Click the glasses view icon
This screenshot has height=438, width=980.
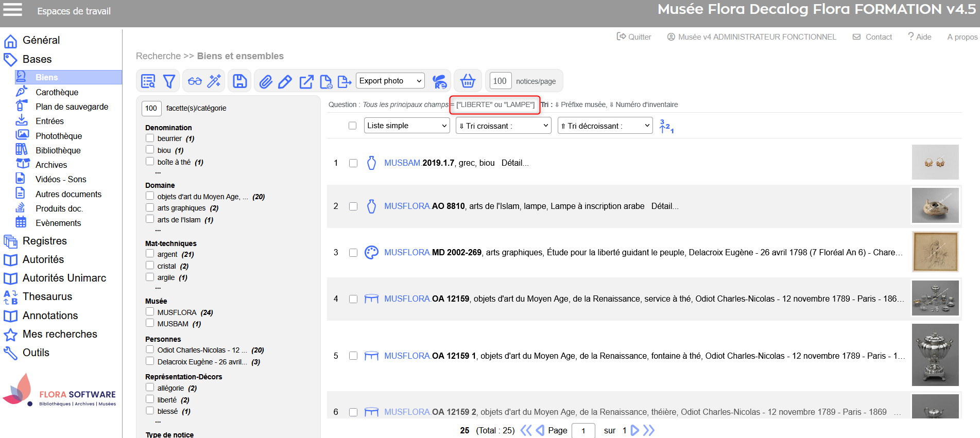tap(195, 81)
